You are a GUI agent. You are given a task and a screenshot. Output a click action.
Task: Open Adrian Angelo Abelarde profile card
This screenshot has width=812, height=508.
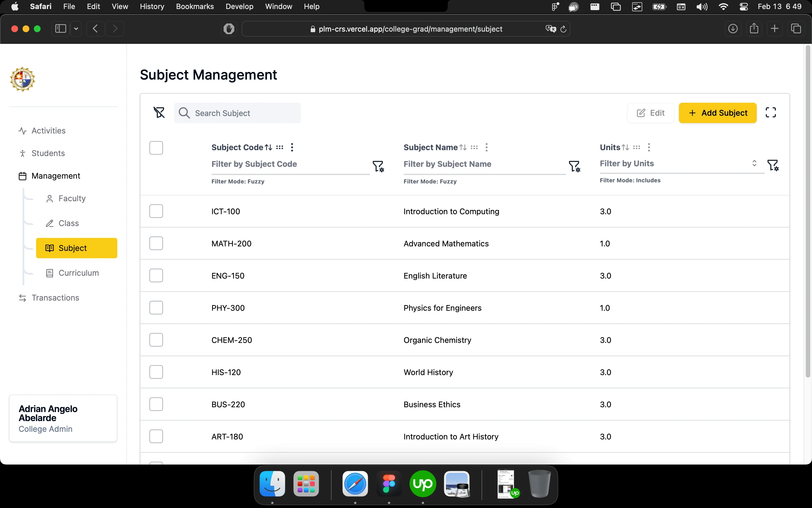tap(63, 418)
